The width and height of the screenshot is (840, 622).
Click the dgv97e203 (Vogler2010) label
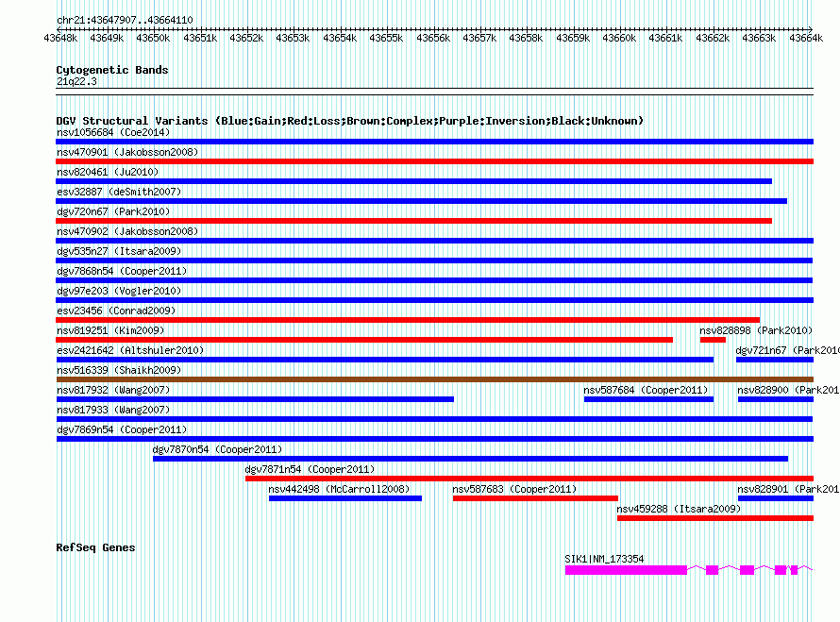[x=119, y=291]
